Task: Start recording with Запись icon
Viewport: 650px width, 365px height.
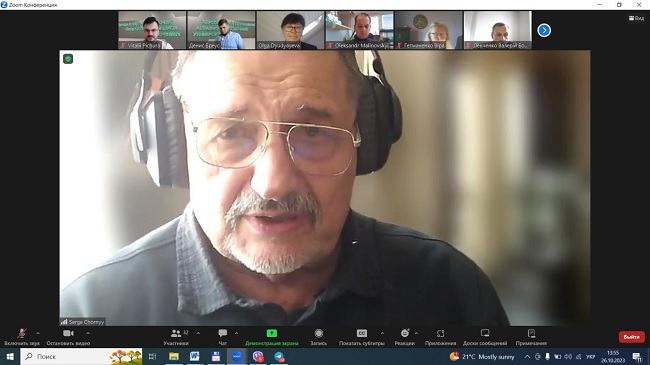Action: coord(319,337)
